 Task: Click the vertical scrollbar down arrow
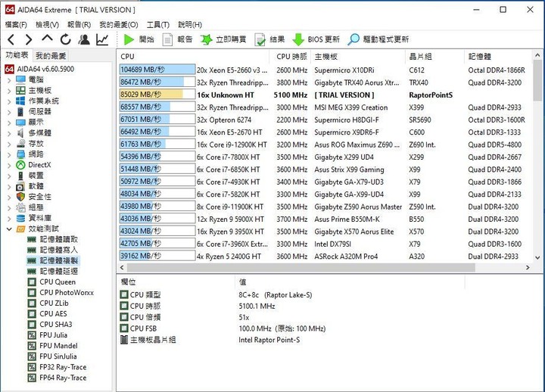click(x=537, y=258)
